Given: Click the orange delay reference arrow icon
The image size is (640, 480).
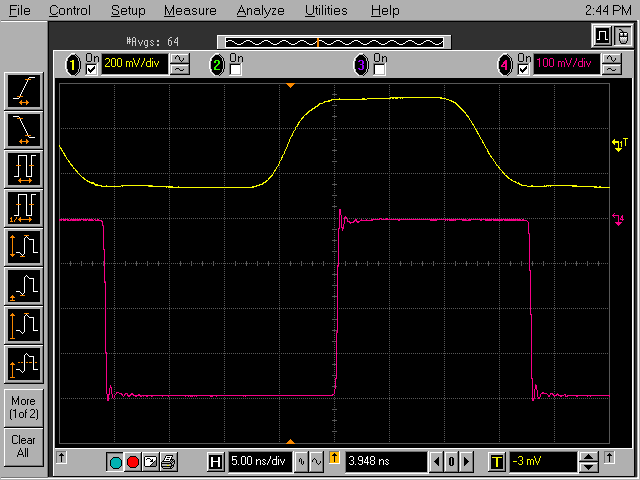Looking at the screenshot, I should coord(334,458).
